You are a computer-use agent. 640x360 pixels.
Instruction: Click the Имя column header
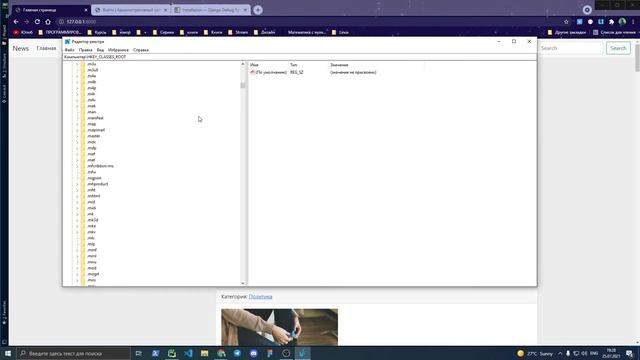click(x=254, y=65)
